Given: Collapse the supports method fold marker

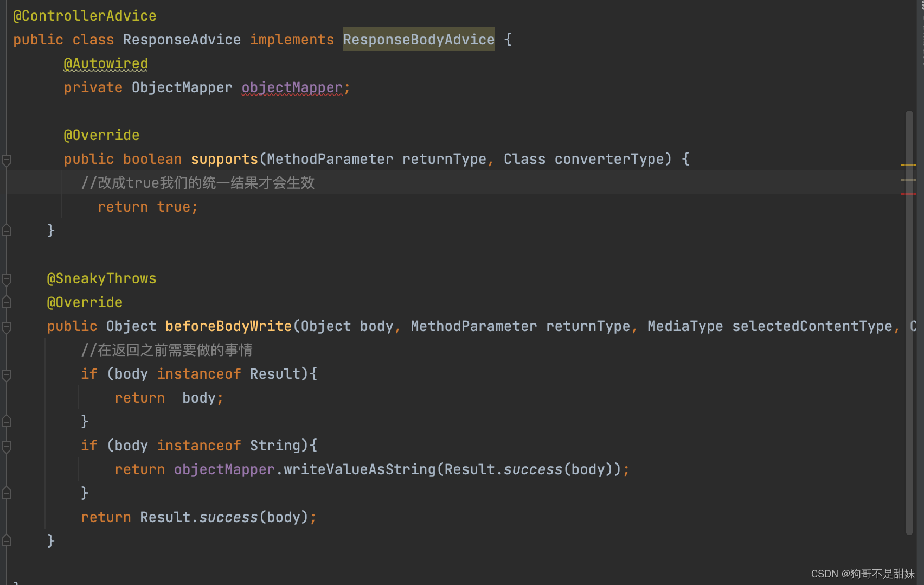Looking at the screenshot, I should (x=7, y=160).
